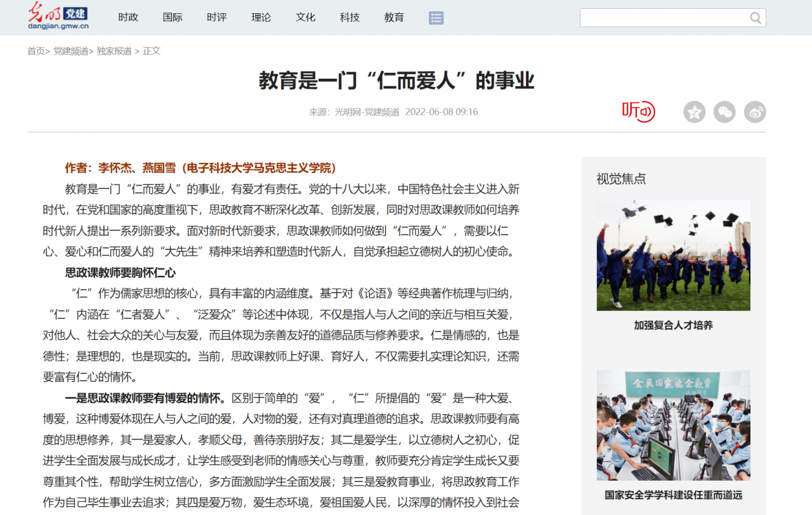Go to 首页 via breadcrumb link

point(36,51)
